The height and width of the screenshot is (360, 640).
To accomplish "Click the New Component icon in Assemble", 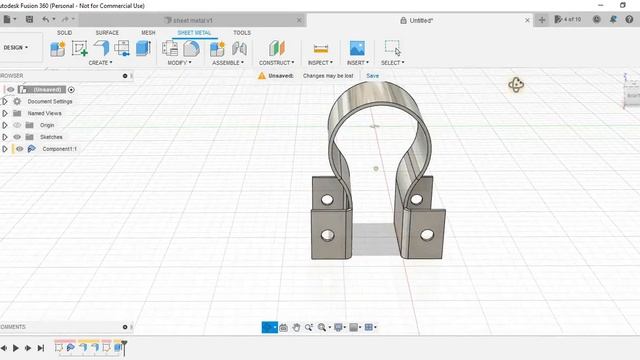I will click(x=217, y=49).
